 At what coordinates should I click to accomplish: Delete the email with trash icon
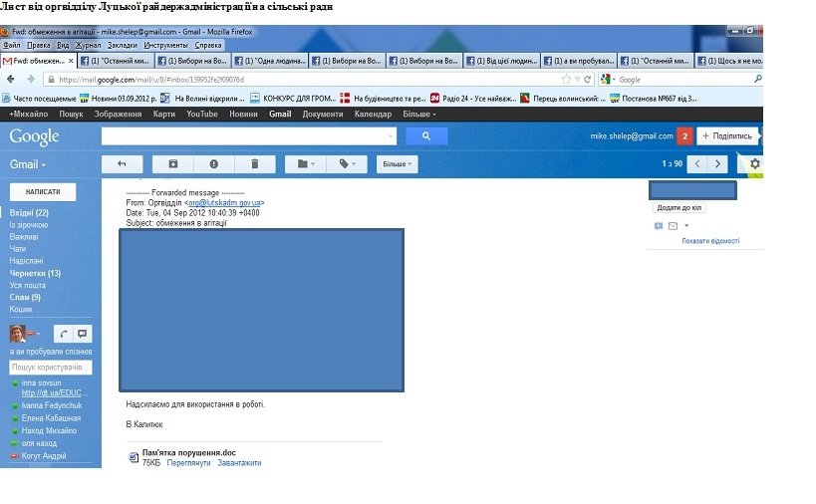coord(255,163)
